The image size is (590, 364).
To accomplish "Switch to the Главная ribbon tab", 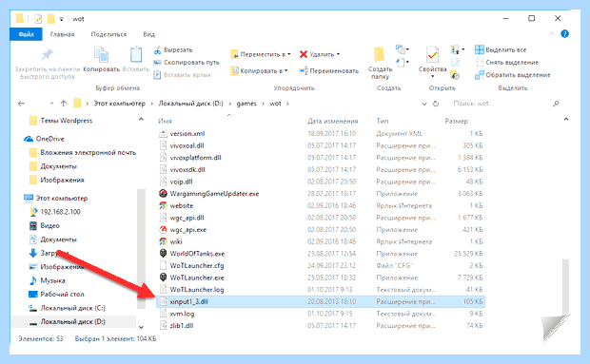I will click(63, 34).
